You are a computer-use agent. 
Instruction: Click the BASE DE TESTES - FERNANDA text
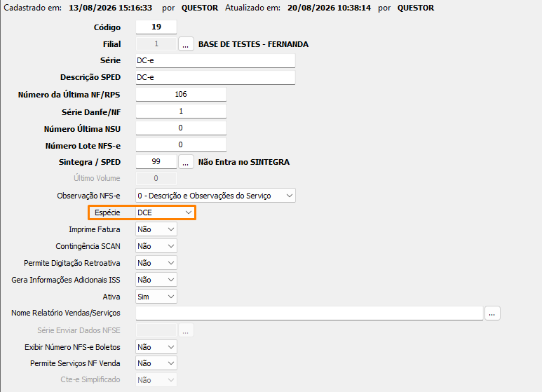point(253,44)
